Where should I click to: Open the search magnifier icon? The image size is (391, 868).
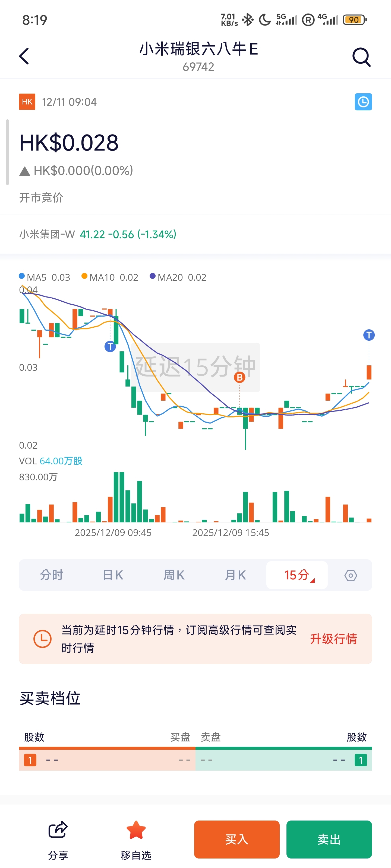[361, 57]
